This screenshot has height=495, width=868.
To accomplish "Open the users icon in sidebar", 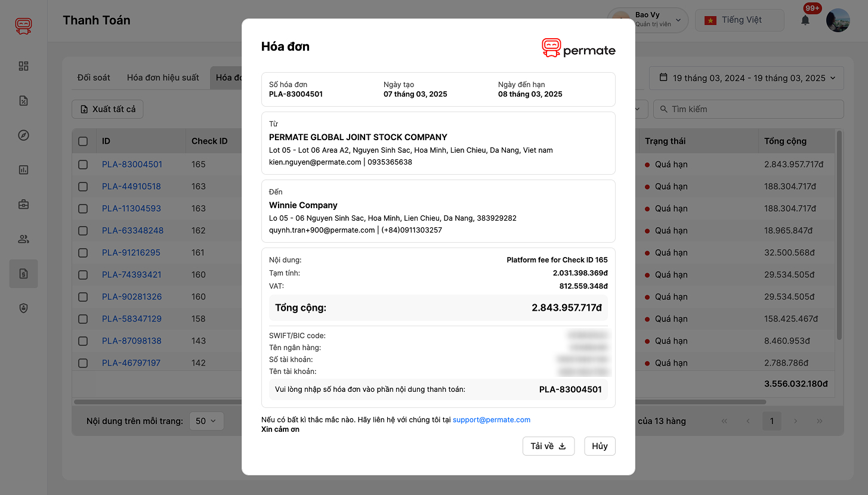I will pyautogui.click(x=23, y=239).
